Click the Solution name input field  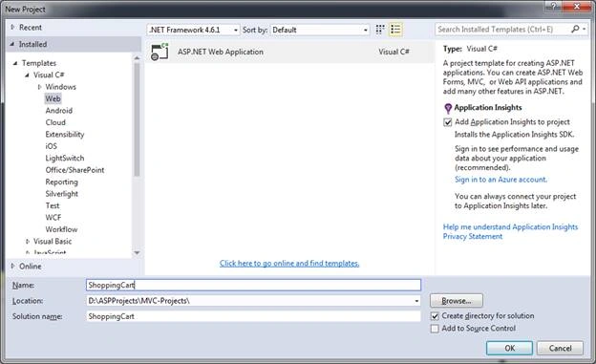253,316
